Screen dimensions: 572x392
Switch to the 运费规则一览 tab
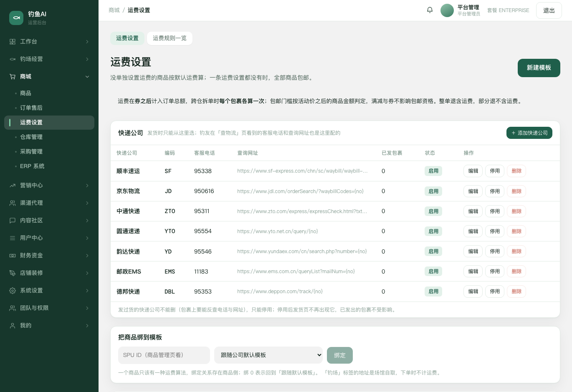coord(170,38)
